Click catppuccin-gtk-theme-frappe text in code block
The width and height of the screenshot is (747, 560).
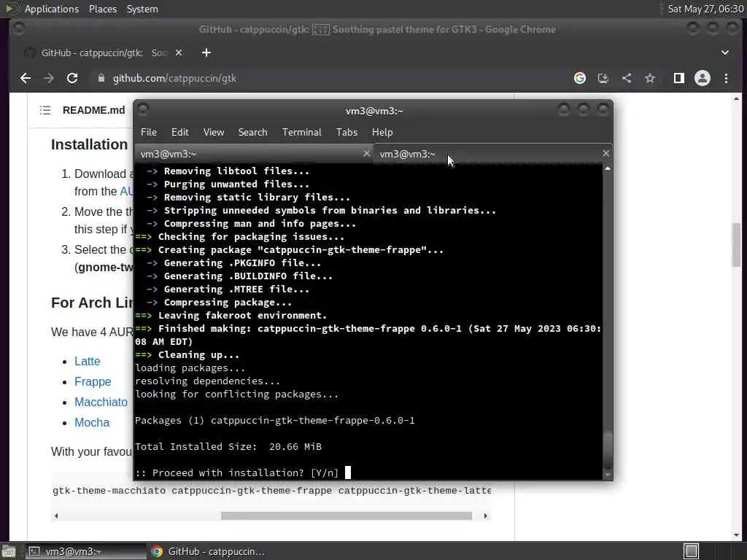[252, 491]
